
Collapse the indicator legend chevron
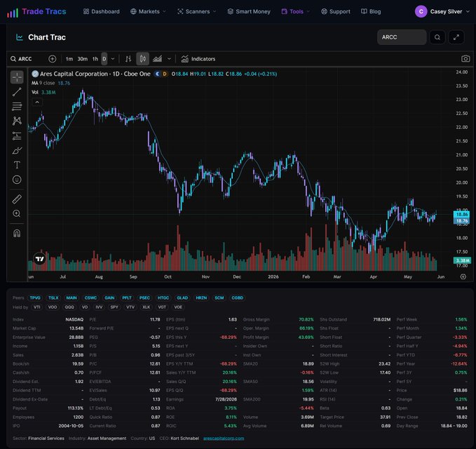pos(37,102)
